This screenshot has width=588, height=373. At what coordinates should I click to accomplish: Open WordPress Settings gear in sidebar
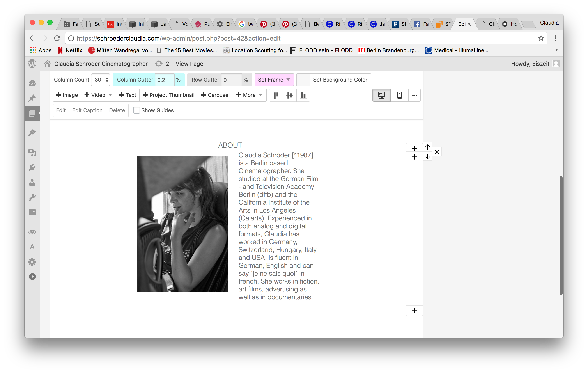pyautogui.click(x=32, y=262)
